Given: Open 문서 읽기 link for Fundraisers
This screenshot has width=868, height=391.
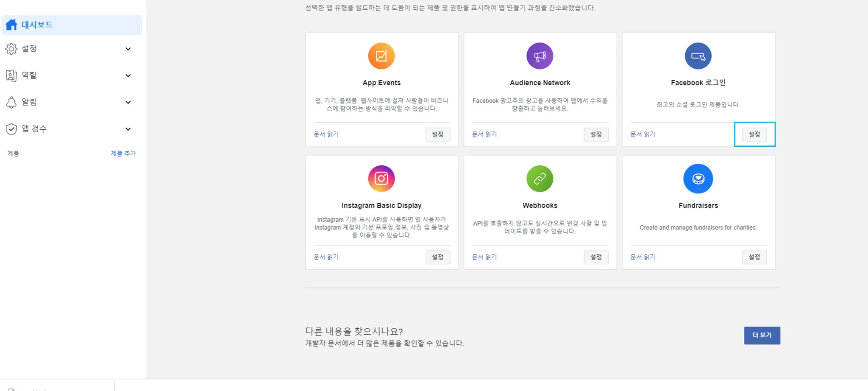Looking at the screenshot, I should click(643, 257).
